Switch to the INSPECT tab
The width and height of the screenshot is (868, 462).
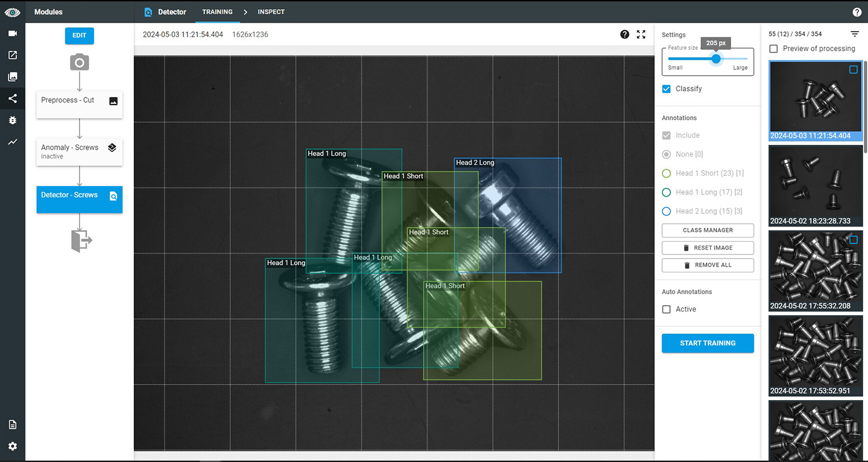pos(271,12)
